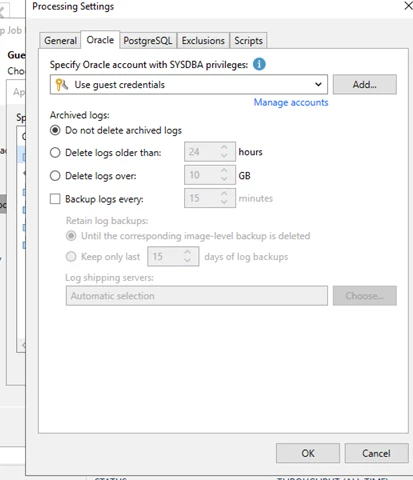Enable Backup logs every checkbox

55,199
